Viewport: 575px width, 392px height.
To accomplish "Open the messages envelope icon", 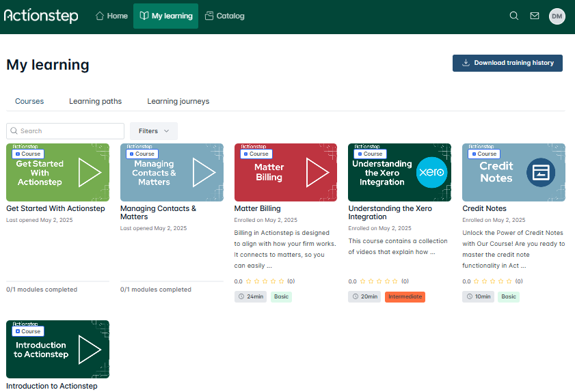I will (x=535, y=16).
